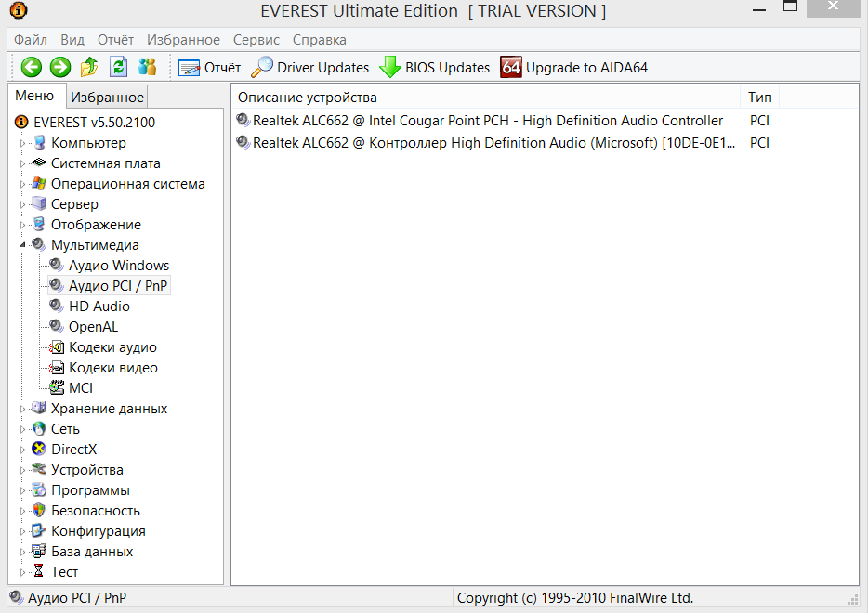
Task: Select the Программы tree item
Action: [x=90, y=490]
